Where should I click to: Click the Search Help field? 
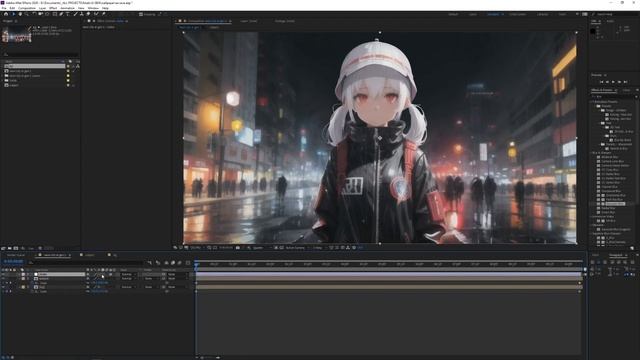(614, 14)
